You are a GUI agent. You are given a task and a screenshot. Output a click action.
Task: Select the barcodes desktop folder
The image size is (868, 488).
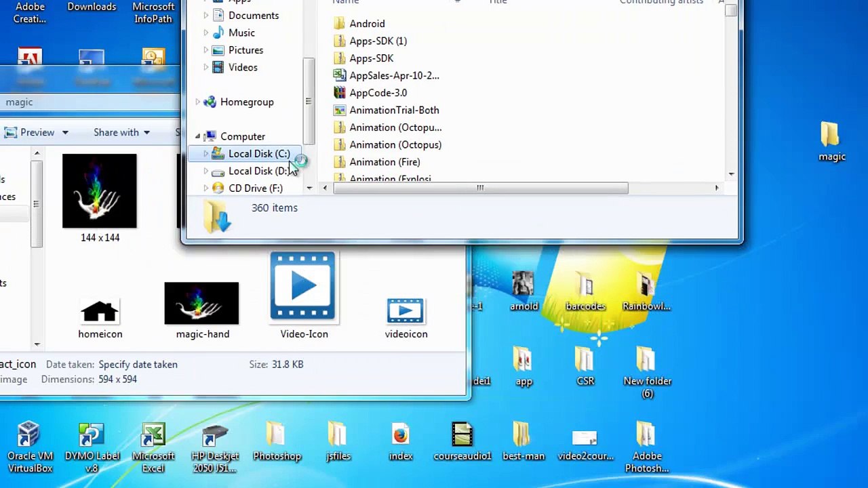click(585, 291)
